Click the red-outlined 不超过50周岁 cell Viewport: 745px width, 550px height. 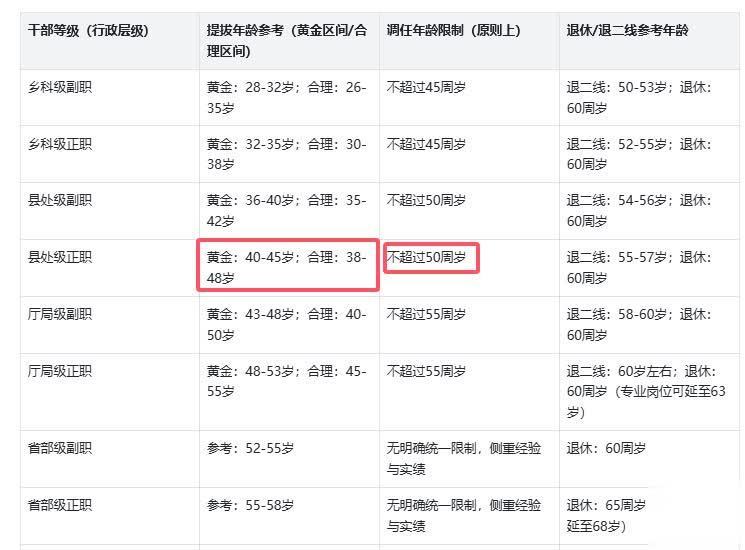point(428,257)
